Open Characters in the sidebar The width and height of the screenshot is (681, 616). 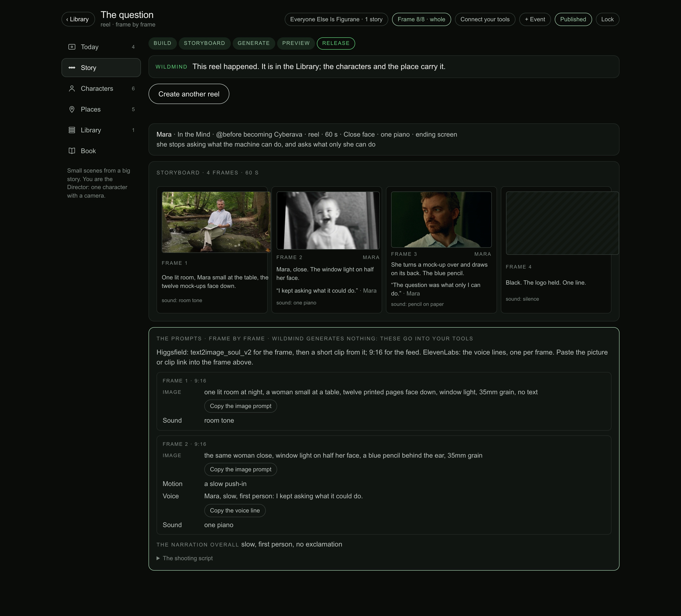pyautogui.click(x=101, y=88)
